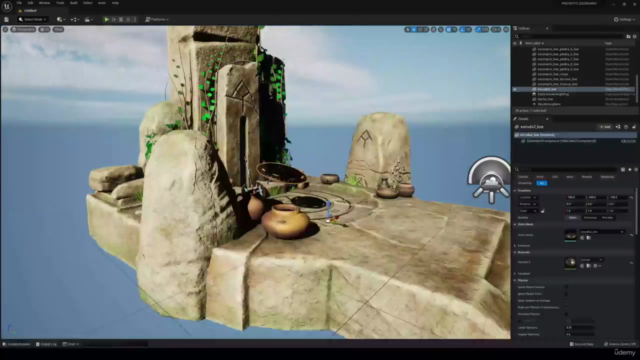This screenshot has height=360, width=640.
Task: Select the Rendering filter tab in Details
Action: (x=607, y=177)
